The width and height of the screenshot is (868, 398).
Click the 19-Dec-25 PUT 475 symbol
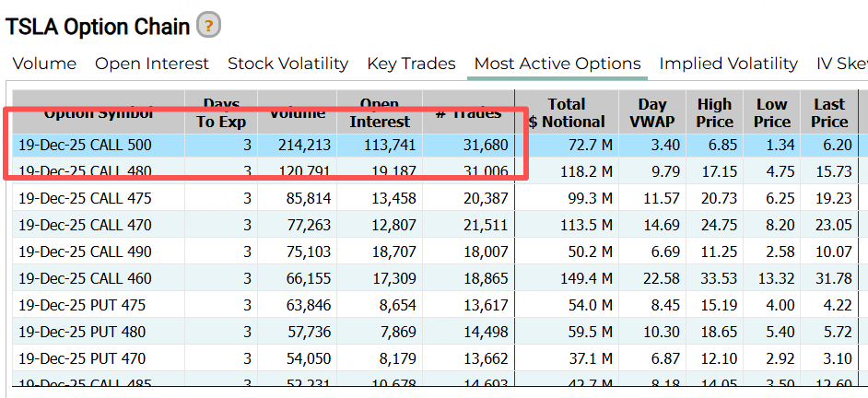pos(82,305)
